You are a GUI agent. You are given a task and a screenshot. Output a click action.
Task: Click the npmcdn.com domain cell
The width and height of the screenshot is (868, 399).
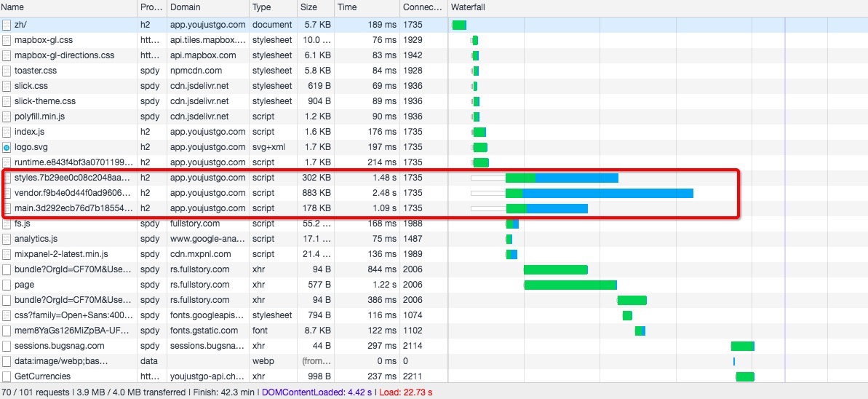click(x=196, y=71)
